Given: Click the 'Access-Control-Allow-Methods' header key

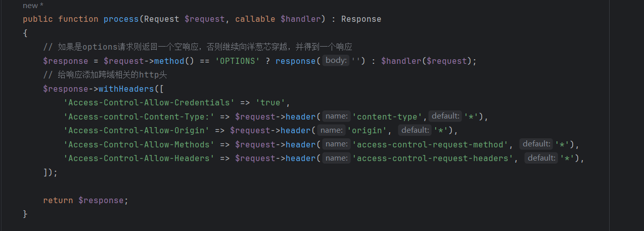Looking at the screenshot, I should pos(139,145).
